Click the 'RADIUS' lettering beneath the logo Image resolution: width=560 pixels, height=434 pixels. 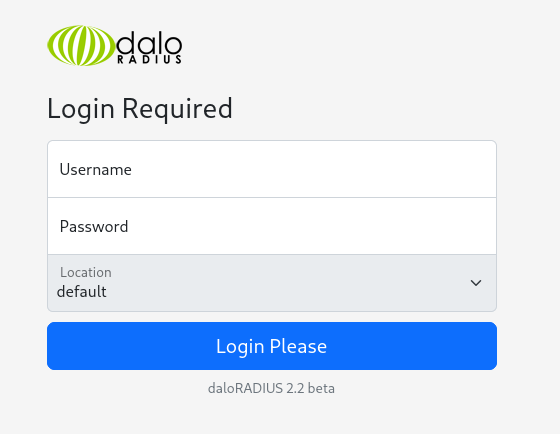(x=149, y=60)
